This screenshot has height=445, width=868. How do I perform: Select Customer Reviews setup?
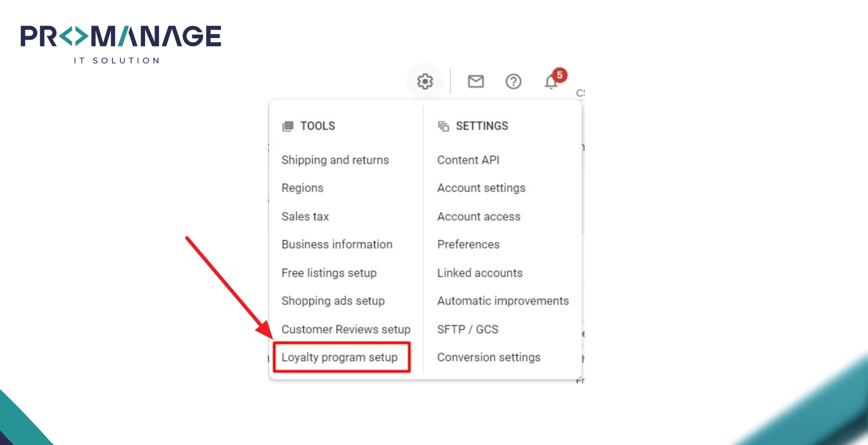pos(346,329)
